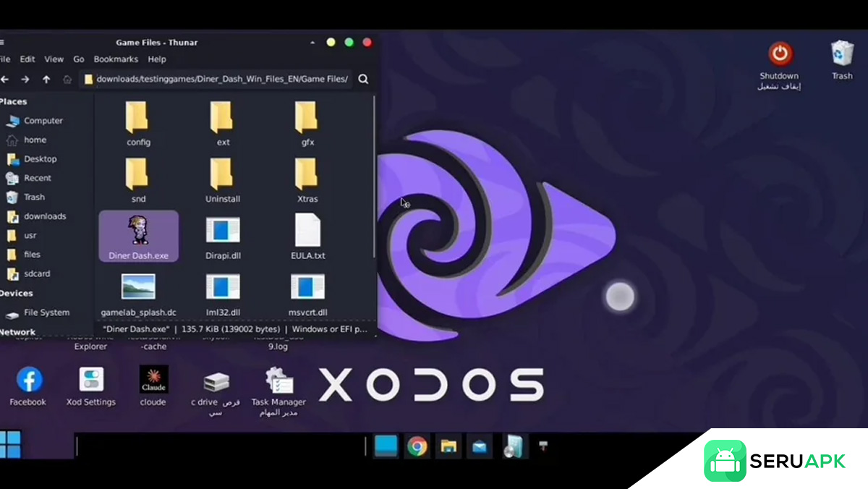Open the View menu
This screenshot has width=868, height=489.
coord(54,59)
